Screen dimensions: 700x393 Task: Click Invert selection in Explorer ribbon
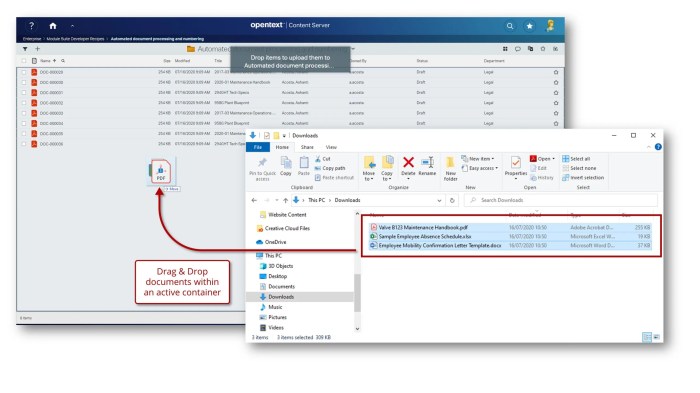point(583,177)
